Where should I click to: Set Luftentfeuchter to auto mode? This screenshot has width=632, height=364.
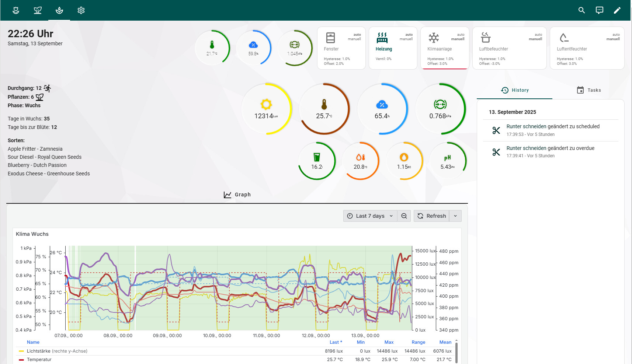click(x=616, y=35)
